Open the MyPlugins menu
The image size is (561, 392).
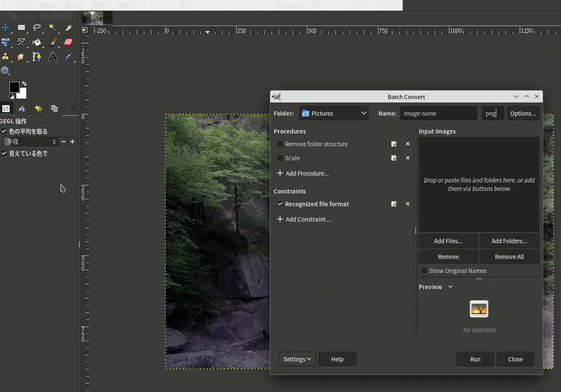(x=289, y=5)
